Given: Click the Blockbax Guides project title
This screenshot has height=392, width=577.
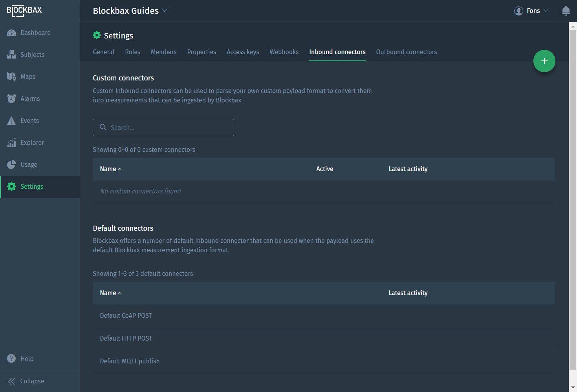Looking at the screenshot, I should 126,11.
